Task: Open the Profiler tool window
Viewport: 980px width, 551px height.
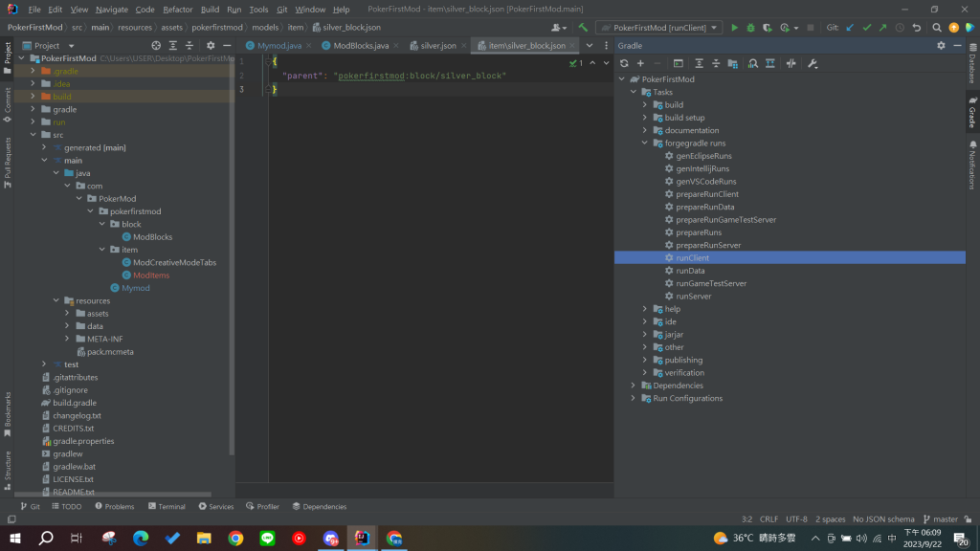Action: pyautogui.click(x=262, y=507)
